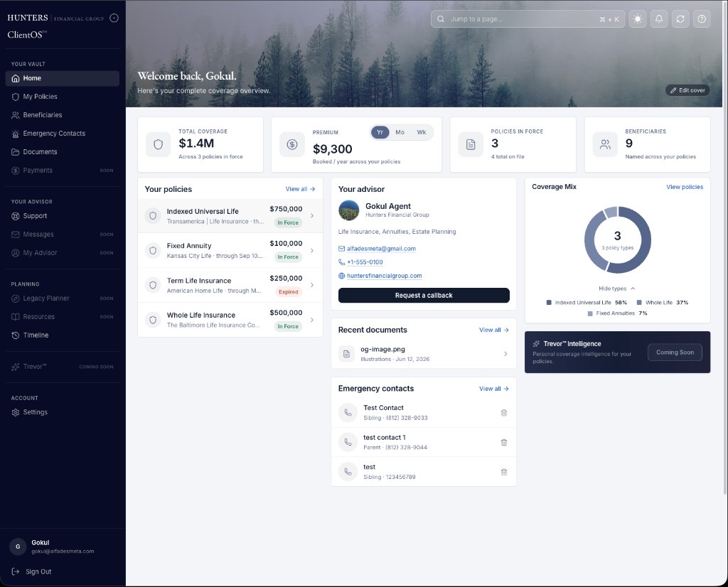The height and width of the screenshot is (587, 728).
Task: Click the Whole Life legend color swatch
Action: (x=639, y=303)
